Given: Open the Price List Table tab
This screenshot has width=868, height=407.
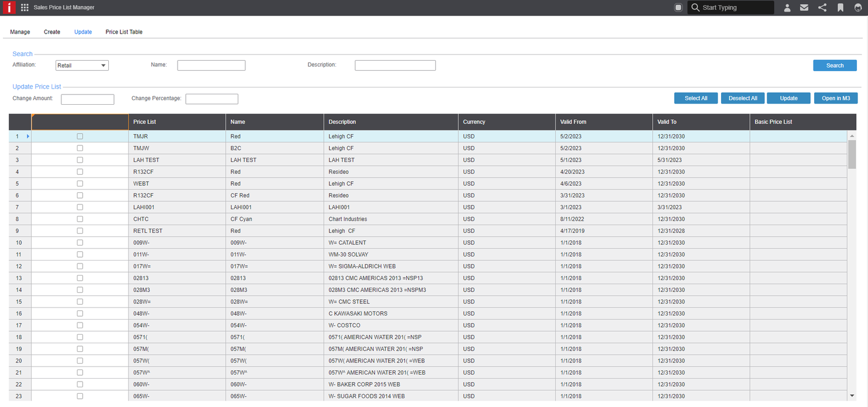Looking at the screenshot, I should (x=124, y=32).
